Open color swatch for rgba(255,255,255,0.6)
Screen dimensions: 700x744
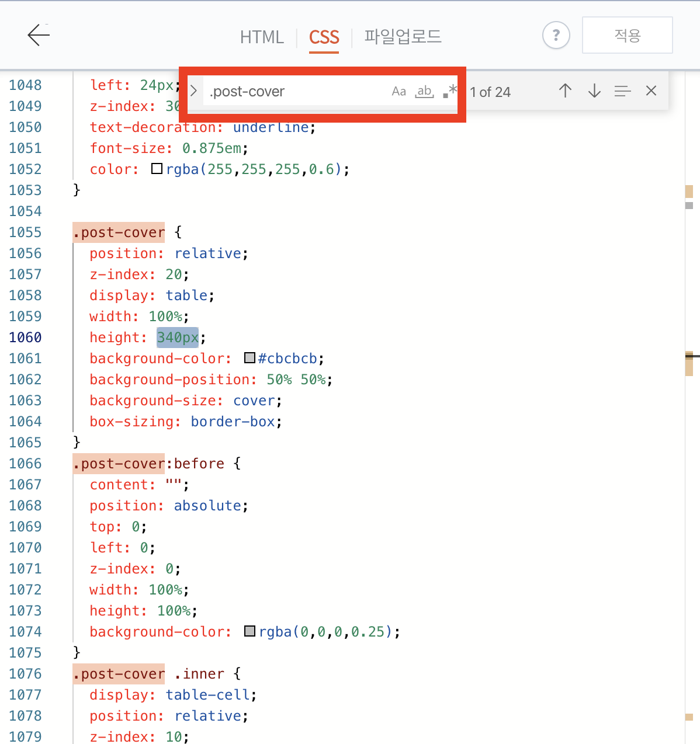157,169
